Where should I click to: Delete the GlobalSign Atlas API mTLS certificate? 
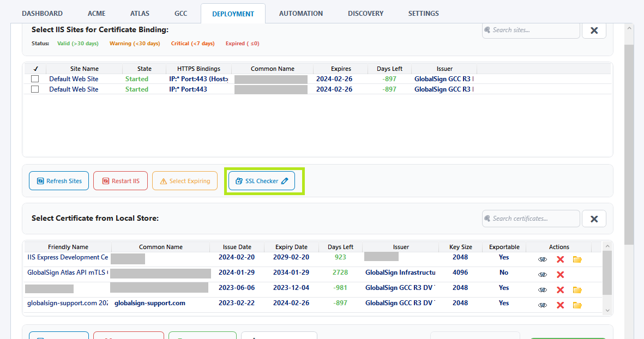click(560, 275)
